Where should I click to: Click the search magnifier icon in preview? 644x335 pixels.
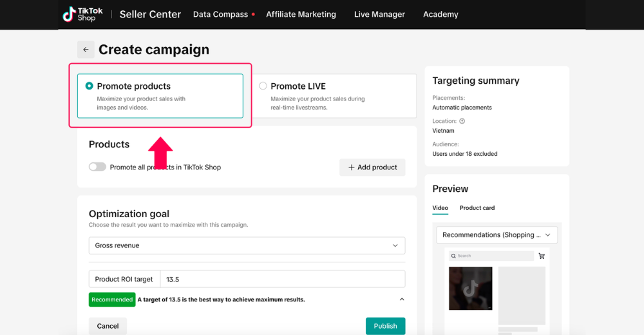[453, 256]
